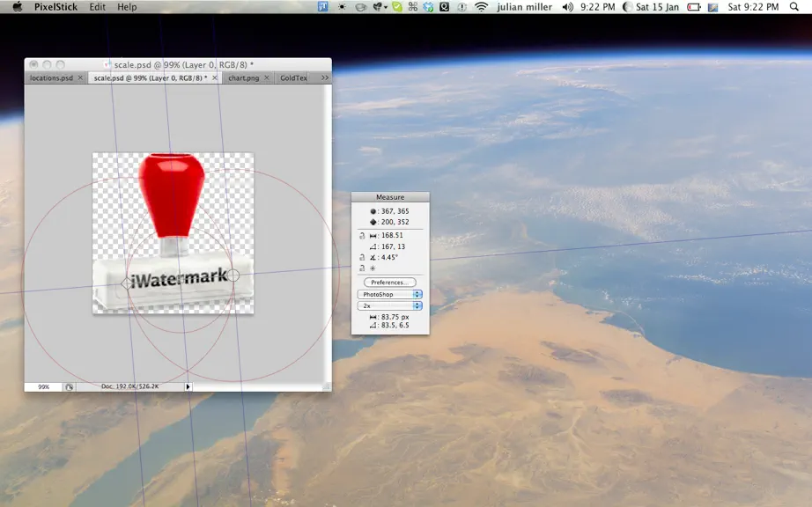Click the asterisk snap icon in Measure

pyautogui.click(x=373, y=268)
